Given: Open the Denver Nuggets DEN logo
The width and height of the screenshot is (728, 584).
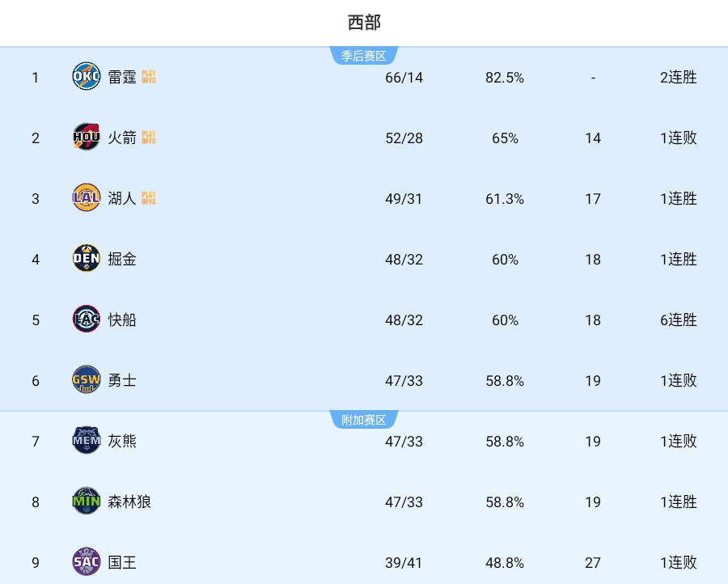Looking at the screenshot, I should tap(87, 259).
